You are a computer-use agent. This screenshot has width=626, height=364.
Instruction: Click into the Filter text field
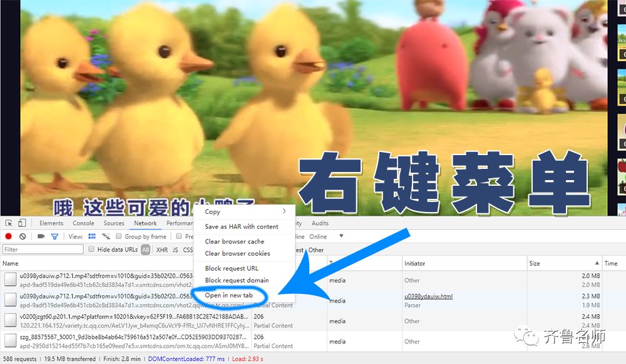coord(43,250)
